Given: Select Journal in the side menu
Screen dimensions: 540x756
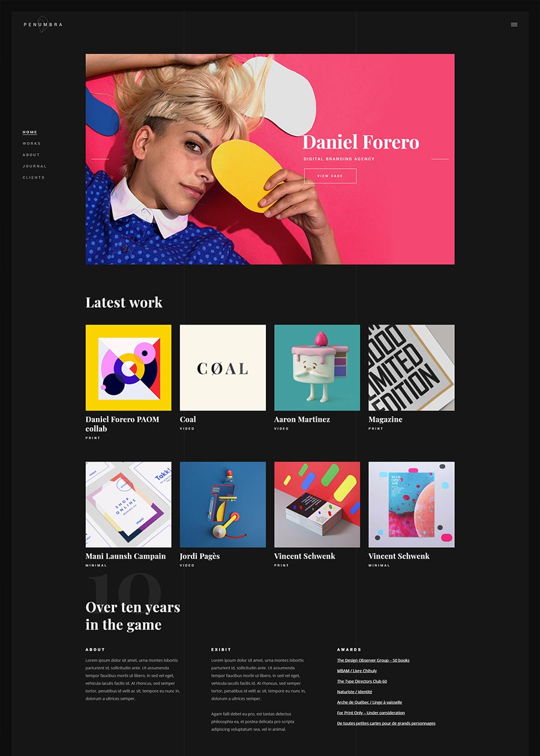Looking at the screenshot, I should [x=35, y=166].
